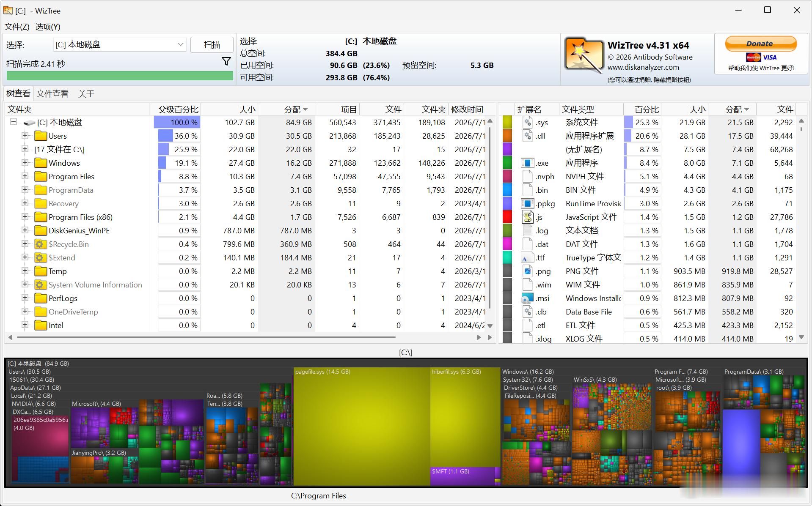Screen dimensions: 812x506
Task: Switch to the 文件查看 tab
Action: click(x=52, y=94)
